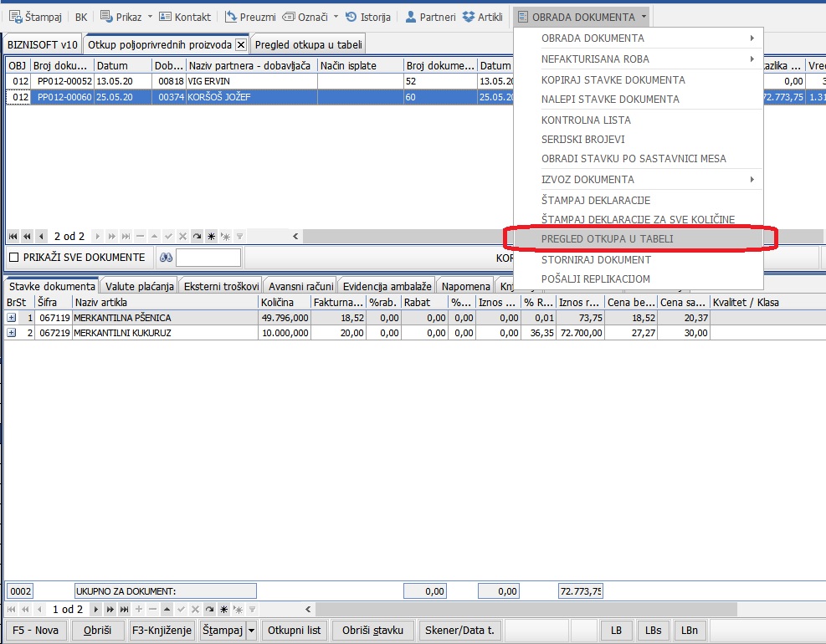Screen dimensions: 826x644
Task: Open Partneri person icon
Action: [x=411, y=17]
